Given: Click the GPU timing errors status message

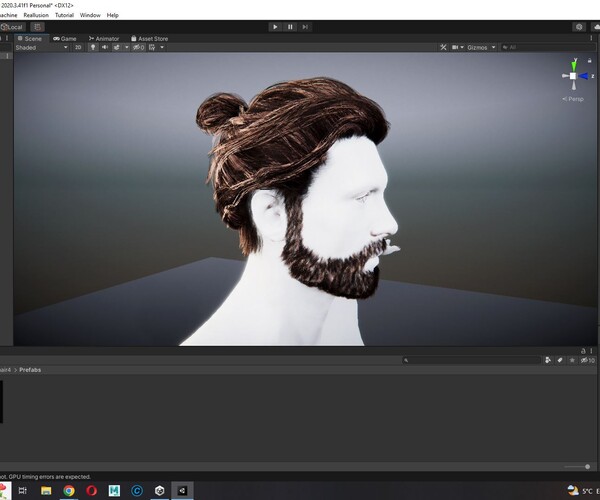Looking at the screenshot, I should coord(45,477).
